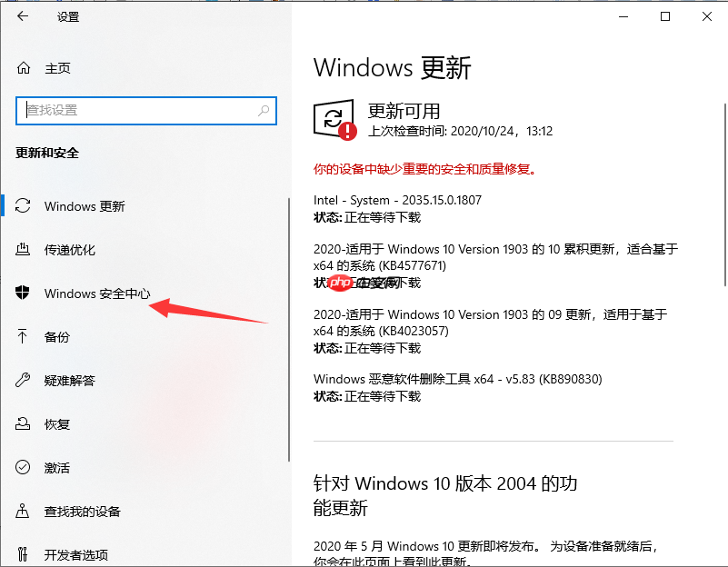Click the Windows 更新 sync icon in sidebar
This screenshot has height=567, width=728.
pyautogui.click(x=23, y=205)
